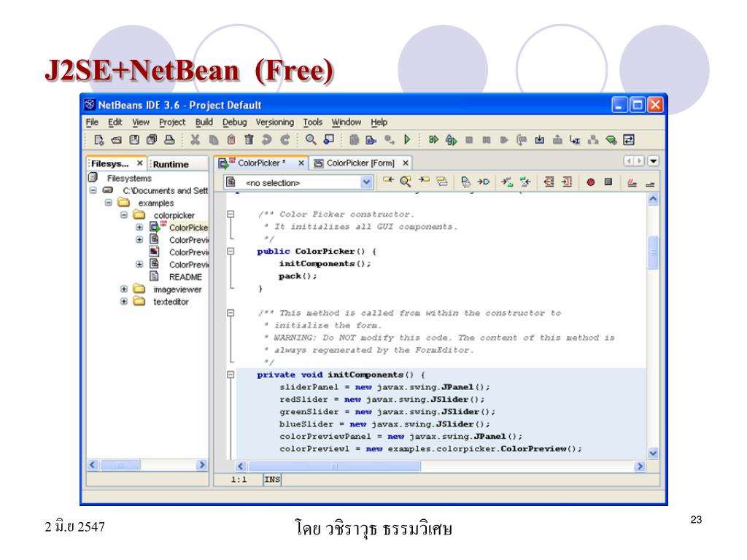Collapse the initComponents method code fold
The image size is (747, 560).
point(231,374)
